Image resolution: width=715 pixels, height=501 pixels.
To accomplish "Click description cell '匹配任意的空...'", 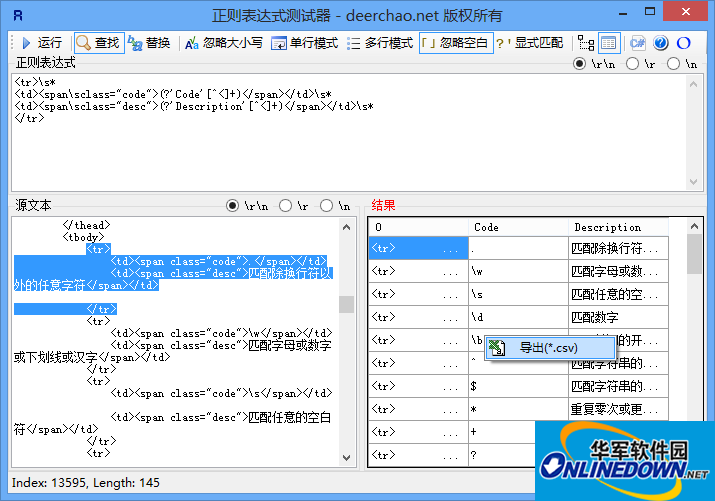I will [618, 294].
